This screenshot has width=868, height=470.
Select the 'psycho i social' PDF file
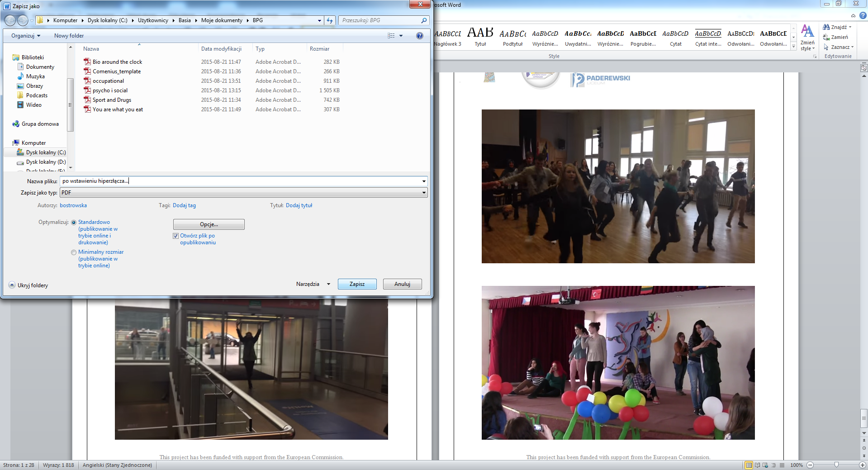pos(110,90)
